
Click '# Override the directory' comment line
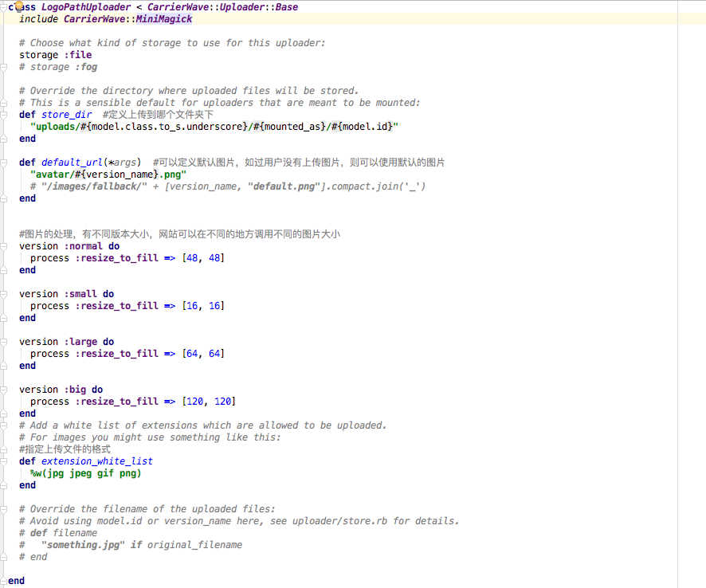click(189, 91)
